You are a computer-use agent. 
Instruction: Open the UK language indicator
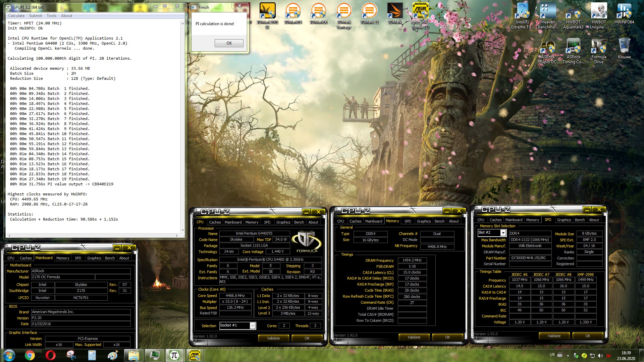pos(552,355)
